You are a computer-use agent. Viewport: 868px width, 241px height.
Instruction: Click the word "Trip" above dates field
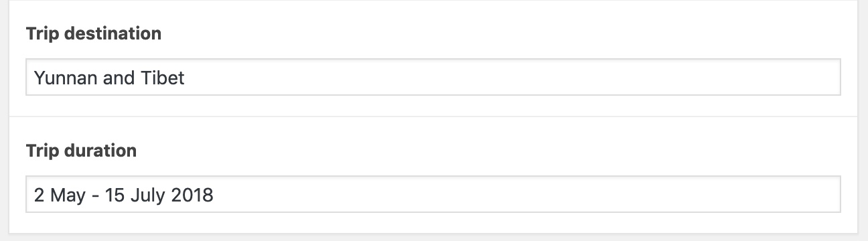tap(42, 151)
